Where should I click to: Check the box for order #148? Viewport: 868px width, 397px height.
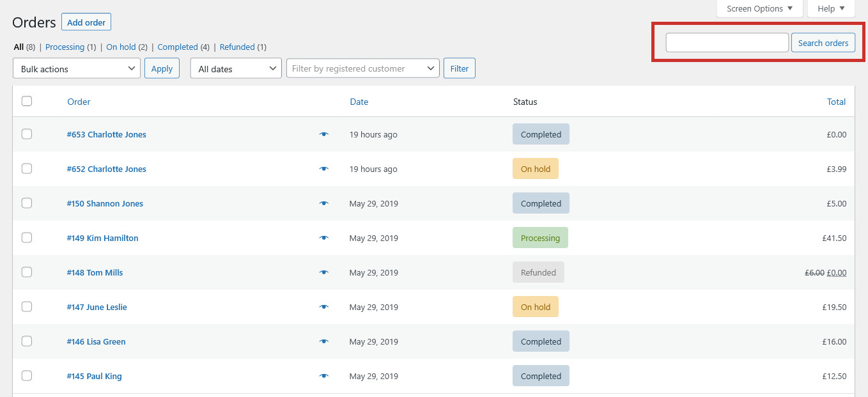click(27, 272)
